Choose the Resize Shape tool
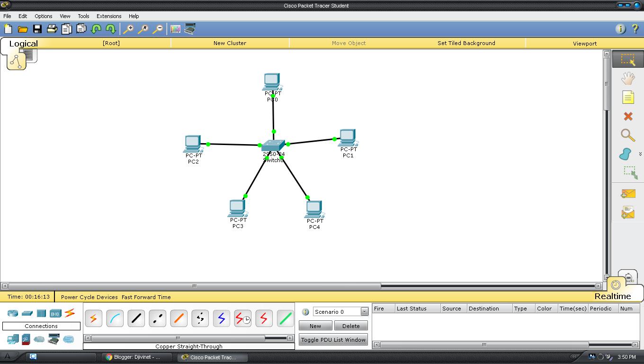The height and width of the screenshot is (364, 644). coord(630,173)
